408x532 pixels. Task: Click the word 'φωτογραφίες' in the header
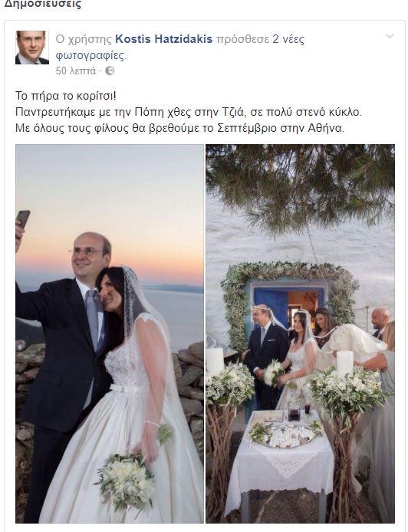90,55
